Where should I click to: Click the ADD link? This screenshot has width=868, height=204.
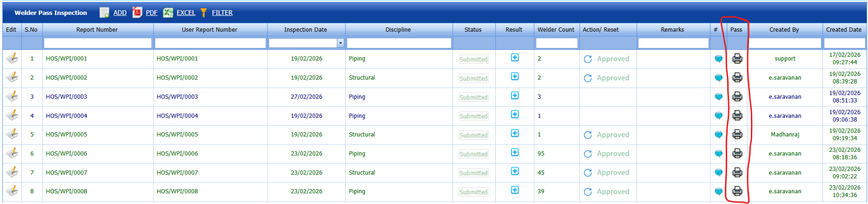click(x=120, y=13)
